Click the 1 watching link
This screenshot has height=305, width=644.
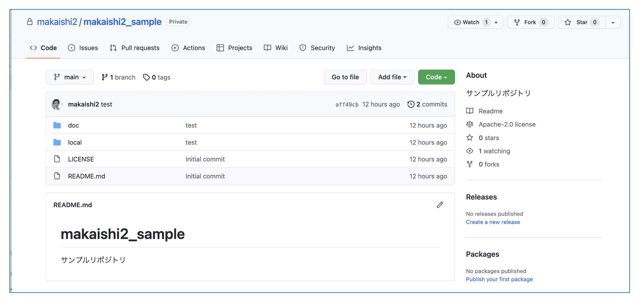(x=494, y=151)
